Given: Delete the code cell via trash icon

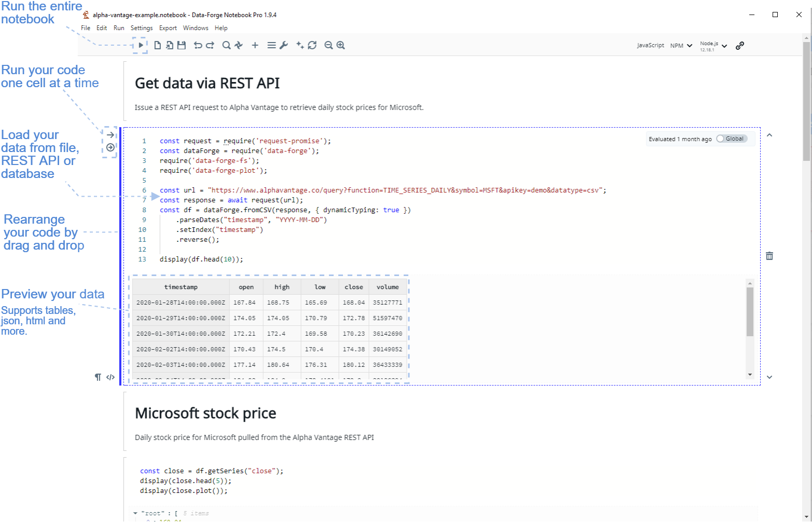Looking at the screenshot, I should click(769, 255).
